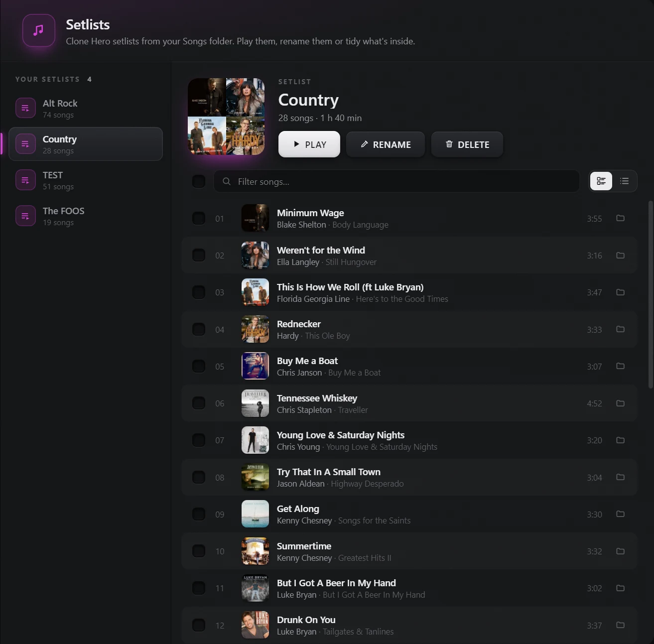Check the box for Weren't for the Wind
Viewport: 654px width, 644px height.
point(199,256)
